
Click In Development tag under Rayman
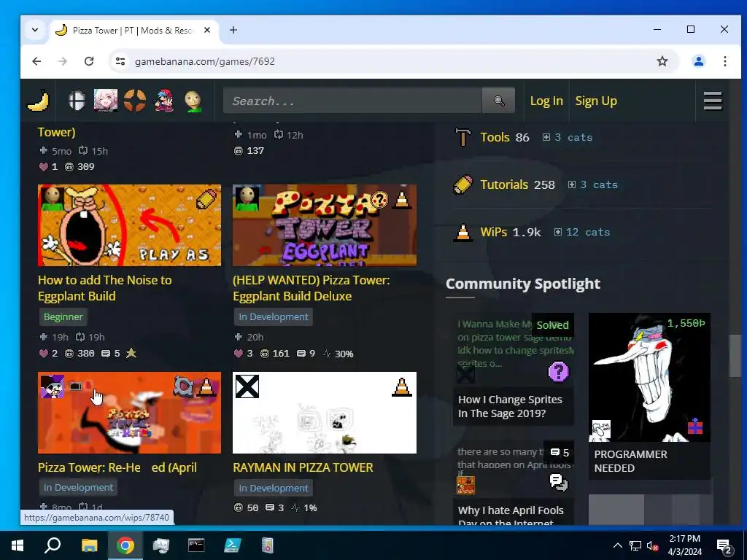(x=274, y=488)
